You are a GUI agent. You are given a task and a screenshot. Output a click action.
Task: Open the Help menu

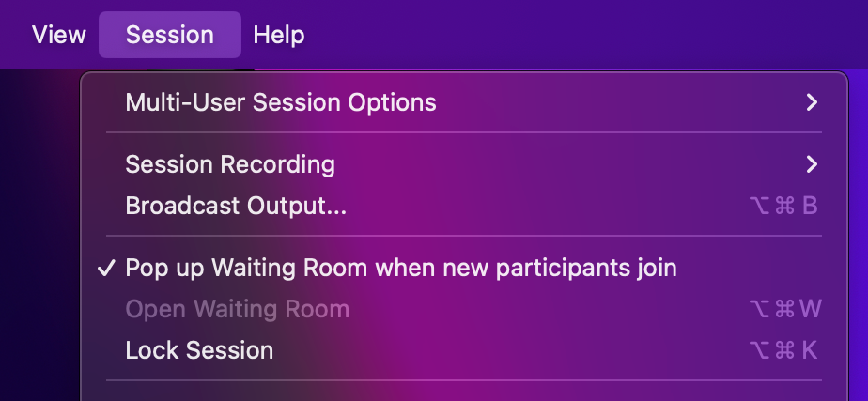click(279, 36)
